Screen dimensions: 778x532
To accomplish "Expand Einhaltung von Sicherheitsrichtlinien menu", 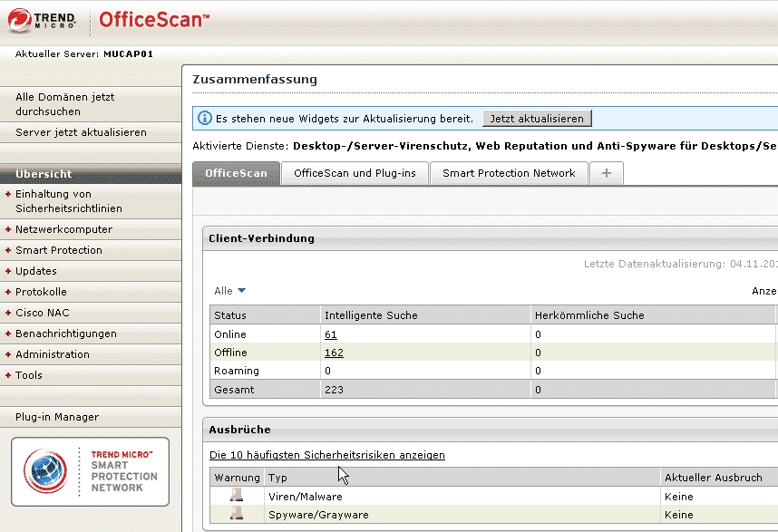I will [8, 194].
